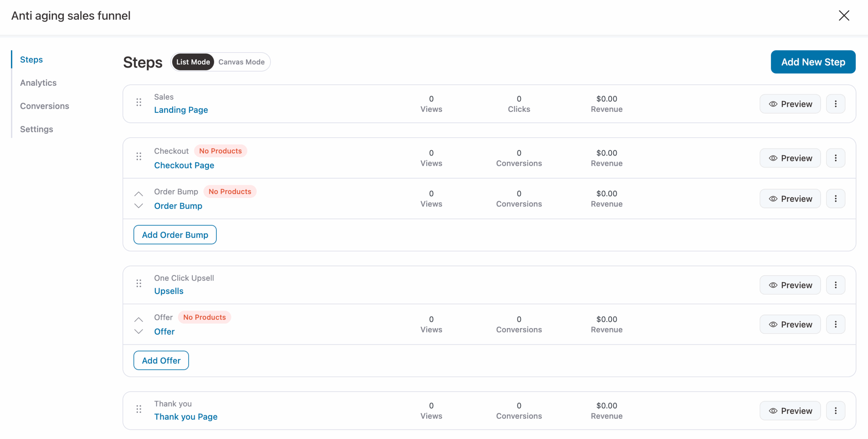Open three-dot menu for Order Bump
The height and width of the screenshot is (439, 868).
(x=835, y=199)
